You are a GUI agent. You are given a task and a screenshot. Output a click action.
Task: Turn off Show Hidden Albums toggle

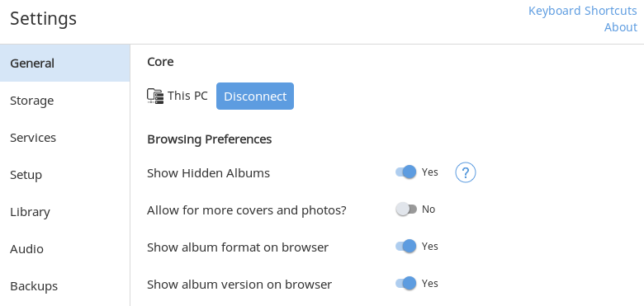406,172
